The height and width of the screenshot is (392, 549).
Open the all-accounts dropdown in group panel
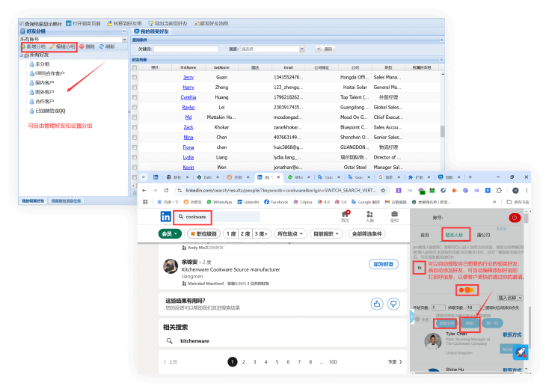124,40
